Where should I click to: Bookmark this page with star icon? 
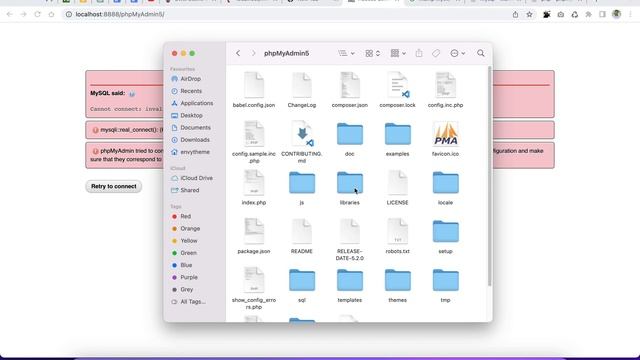pos(529,14)
